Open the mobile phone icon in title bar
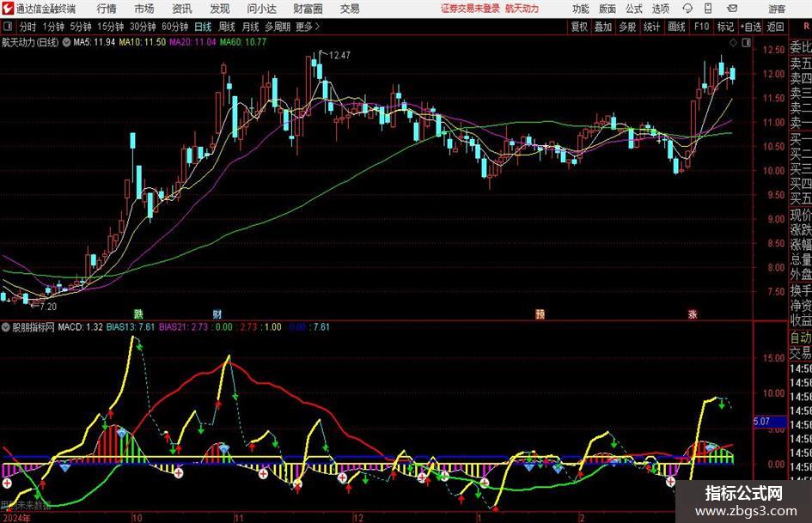 [708, 9]
